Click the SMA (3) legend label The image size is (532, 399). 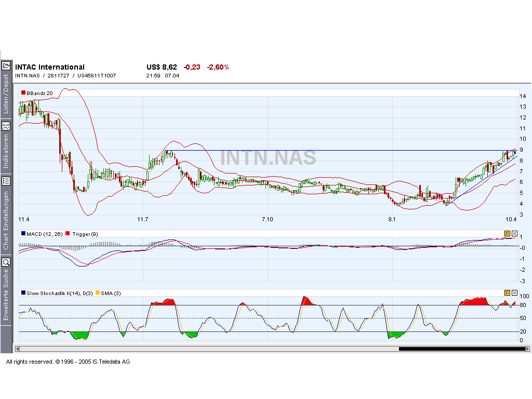click(111, 294)
